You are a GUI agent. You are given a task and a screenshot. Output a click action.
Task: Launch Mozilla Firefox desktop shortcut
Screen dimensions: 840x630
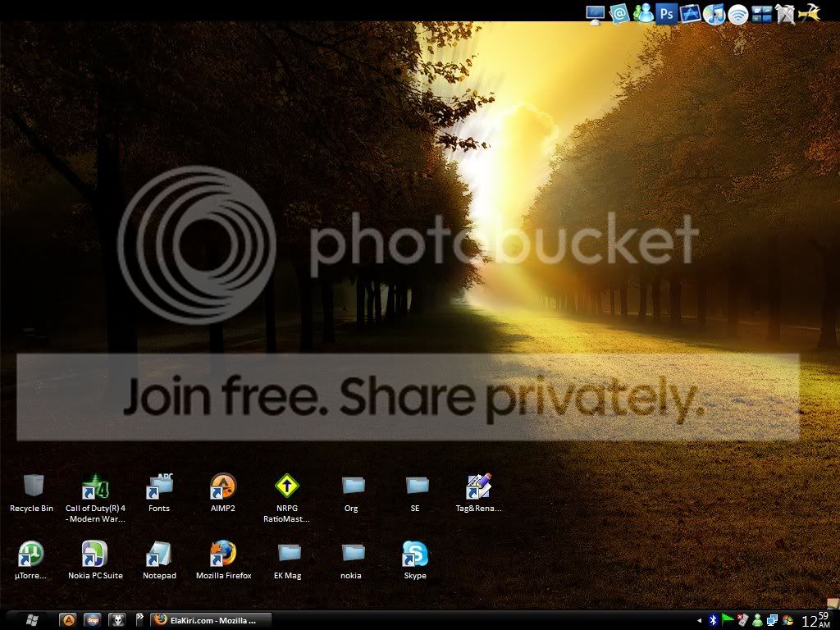tap(223, 560)
